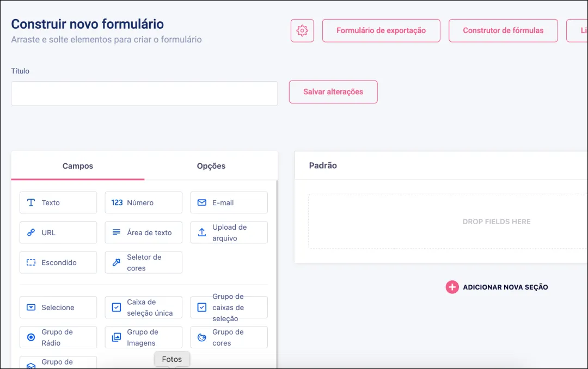The width and height of the screenshot is (588, 369).
Task: Open the Construtor de fórmulas button
Action: pyautogui.click(x=503, y=30)
